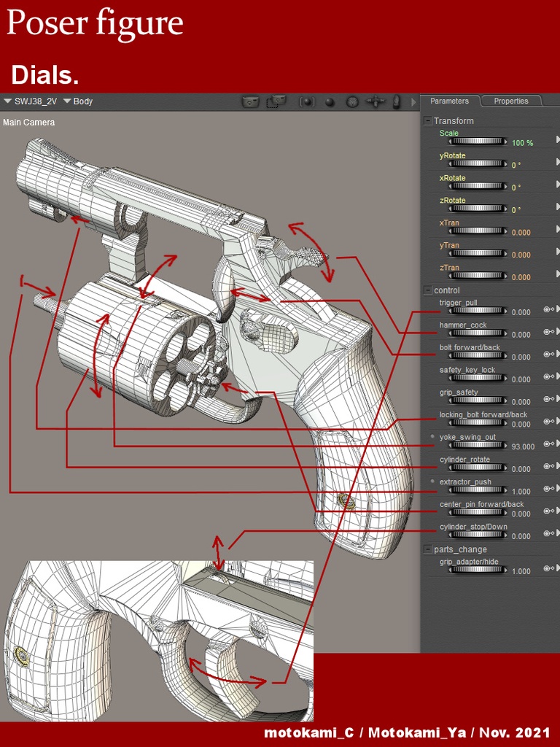Click the Scale dial
The image size is (560, 747).
478,142
